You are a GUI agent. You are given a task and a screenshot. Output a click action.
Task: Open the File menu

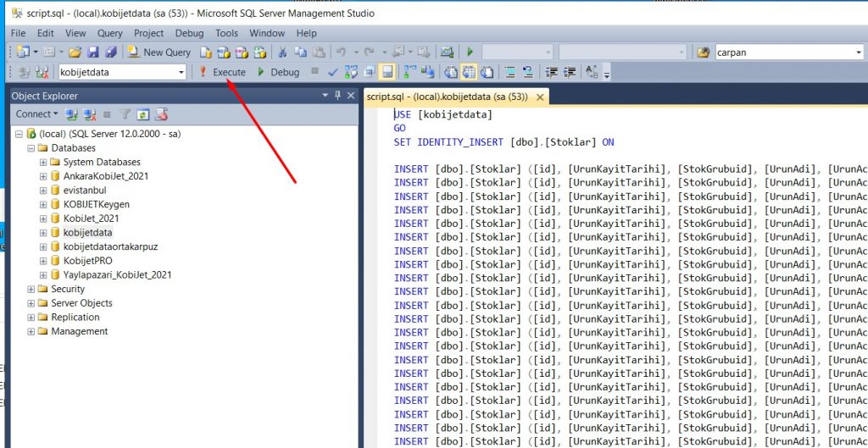click(x=19, y=33)
